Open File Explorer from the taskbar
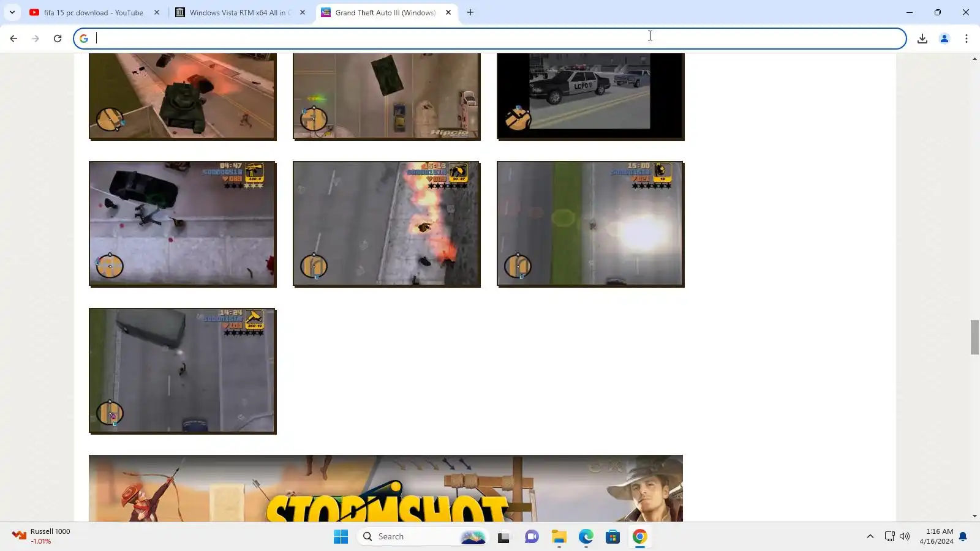The height and width of the screenshot is (551, 980). click(559, 537)
